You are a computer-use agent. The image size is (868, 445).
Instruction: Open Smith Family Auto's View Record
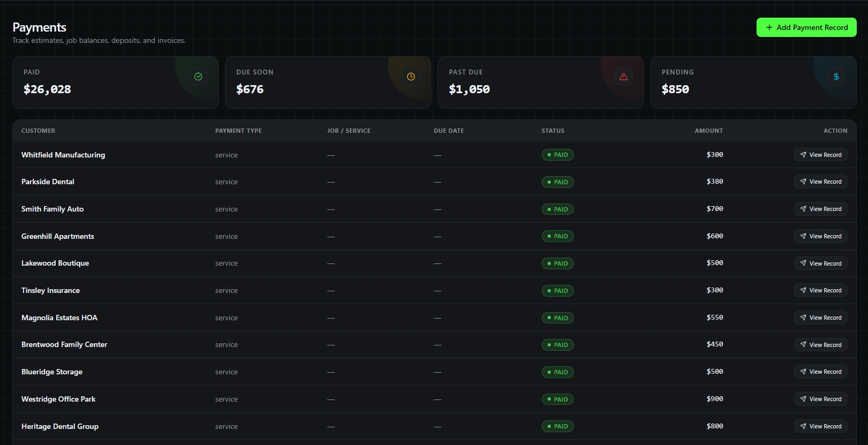tap(820, 209)
